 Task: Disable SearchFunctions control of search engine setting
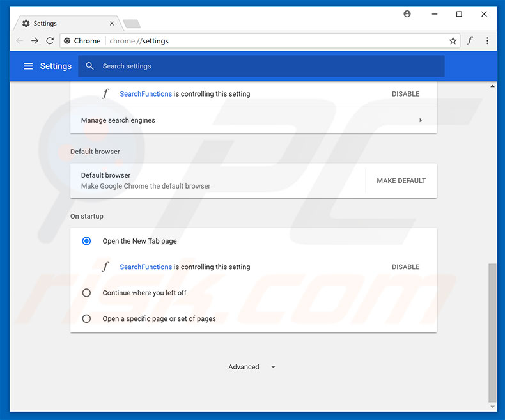(x=405, y=94)
